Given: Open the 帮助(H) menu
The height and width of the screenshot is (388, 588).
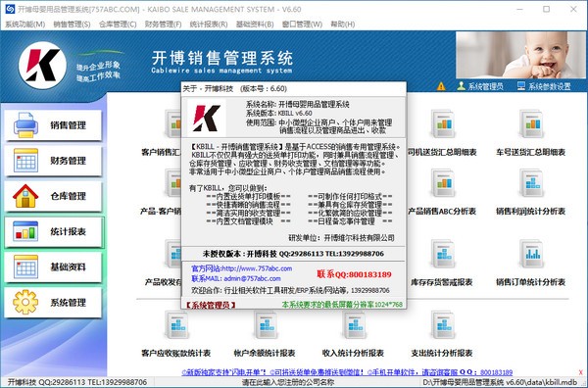Looking at the screenshot, I should [x=342, y=24].
